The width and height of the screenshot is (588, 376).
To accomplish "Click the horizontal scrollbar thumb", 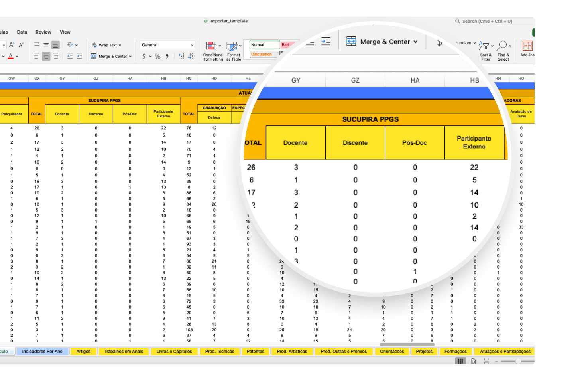I will click(407, 344).
